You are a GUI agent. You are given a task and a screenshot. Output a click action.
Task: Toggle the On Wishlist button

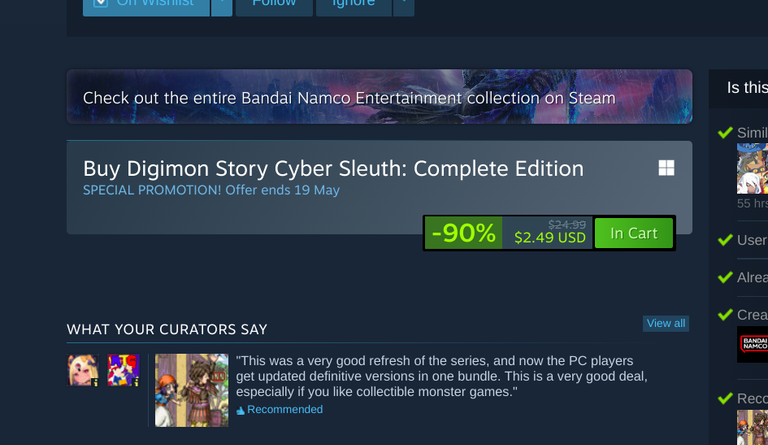pyautogui.click(x=146, y=7)
